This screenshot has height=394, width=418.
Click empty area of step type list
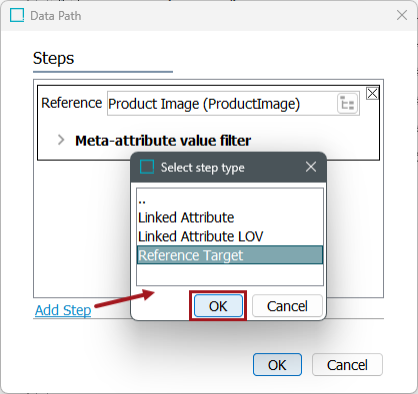[230, 274]
